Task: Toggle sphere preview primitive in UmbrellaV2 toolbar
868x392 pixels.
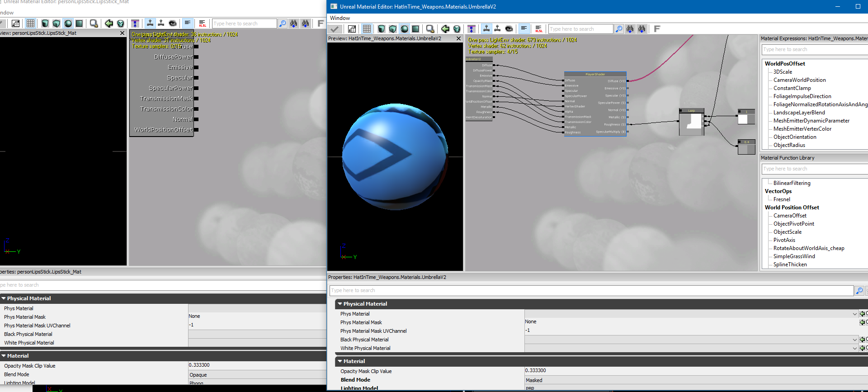Action: 404,29
